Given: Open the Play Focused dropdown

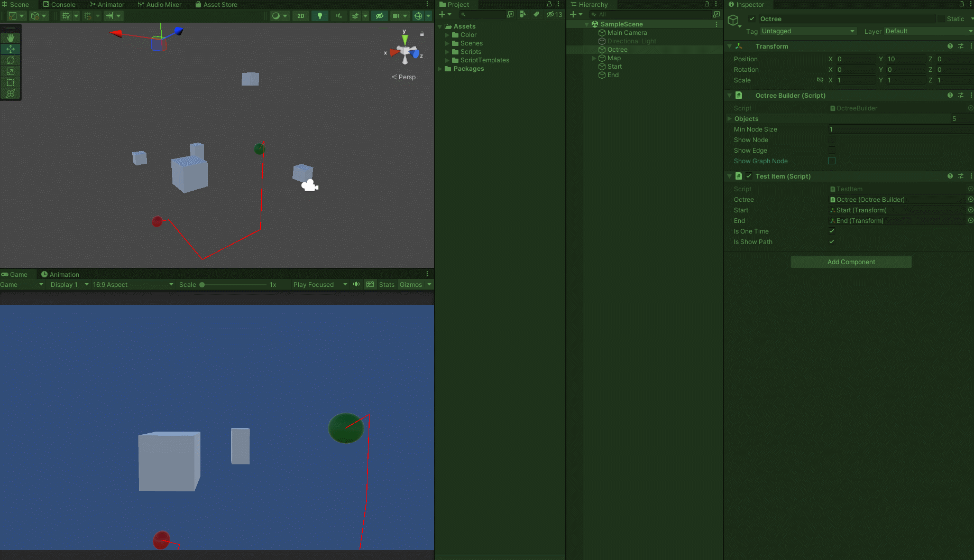Looking at the screenshot, I should 320,284.
